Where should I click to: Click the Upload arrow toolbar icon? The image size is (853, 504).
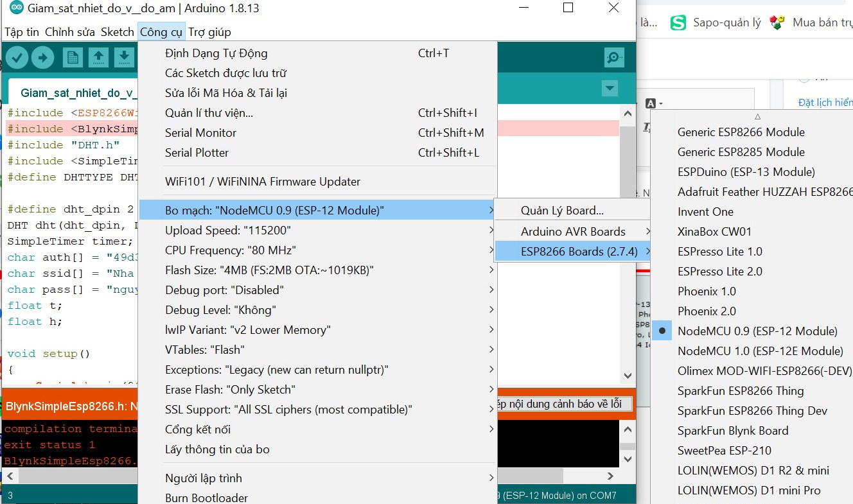coord(43,58)
